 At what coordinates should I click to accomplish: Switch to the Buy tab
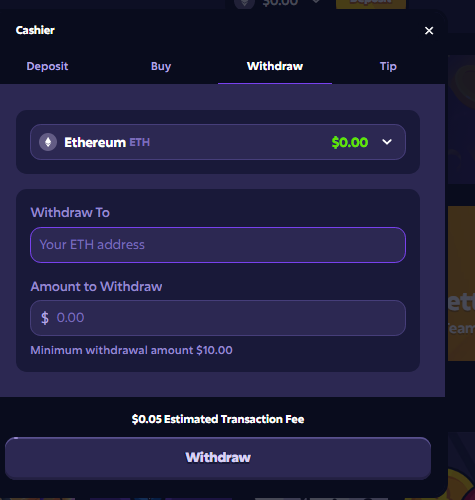(161, 66)
